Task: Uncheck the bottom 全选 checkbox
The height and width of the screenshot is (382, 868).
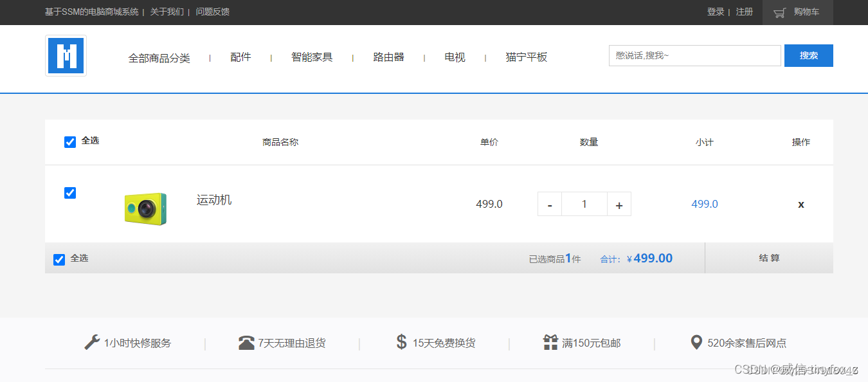Action: [59, 259]
